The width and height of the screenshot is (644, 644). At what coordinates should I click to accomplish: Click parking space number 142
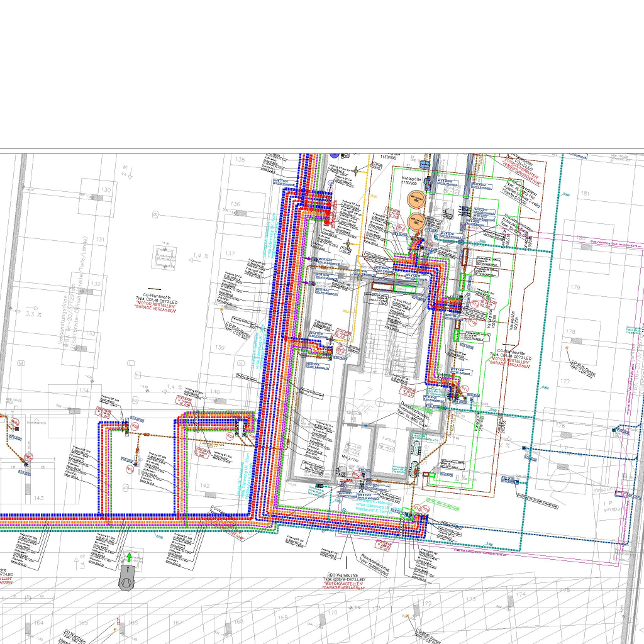pos(205,486)
